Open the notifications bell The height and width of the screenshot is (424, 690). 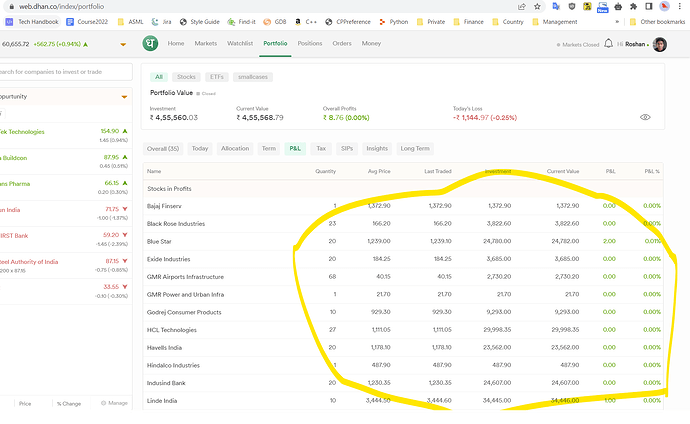608,44
